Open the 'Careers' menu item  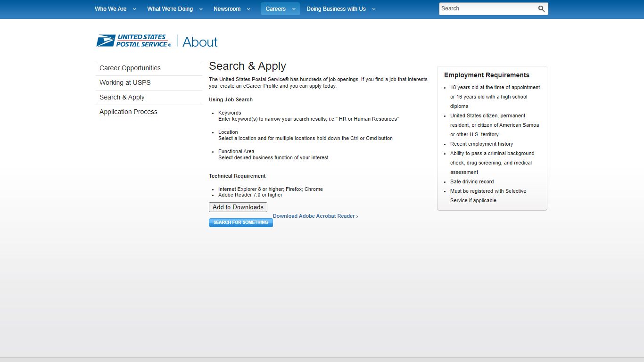(276, 8)
